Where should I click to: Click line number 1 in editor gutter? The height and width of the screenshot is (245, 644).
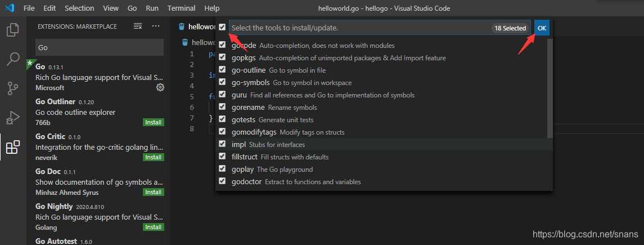[192, 54]
